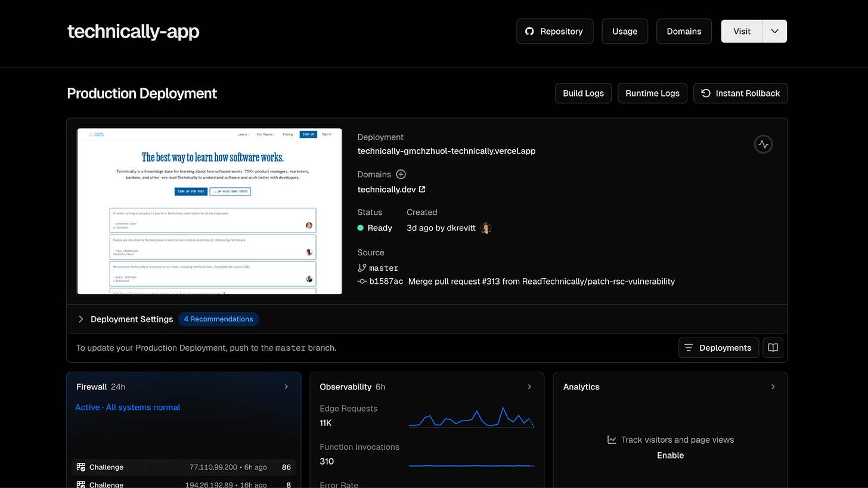Click the Edge Requests chart
This screenshot has height=488, width=868.
(x=472, y=416)
